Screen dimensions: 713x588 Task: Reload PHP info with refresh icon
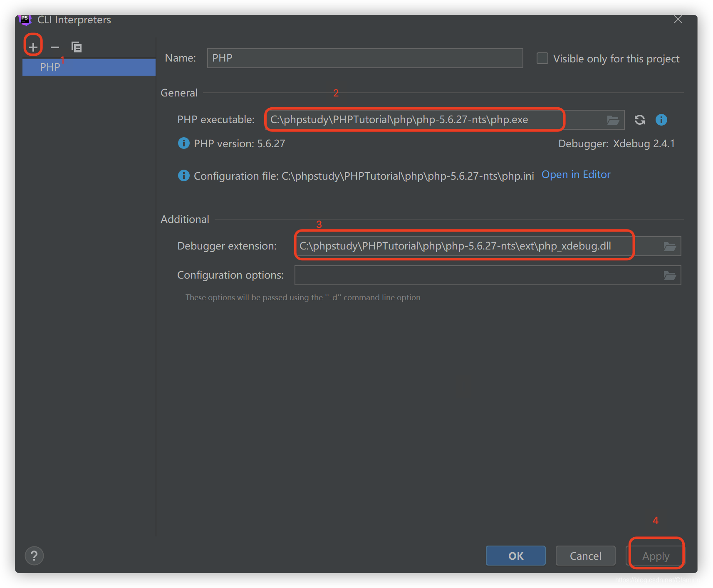tap(640, 120)
